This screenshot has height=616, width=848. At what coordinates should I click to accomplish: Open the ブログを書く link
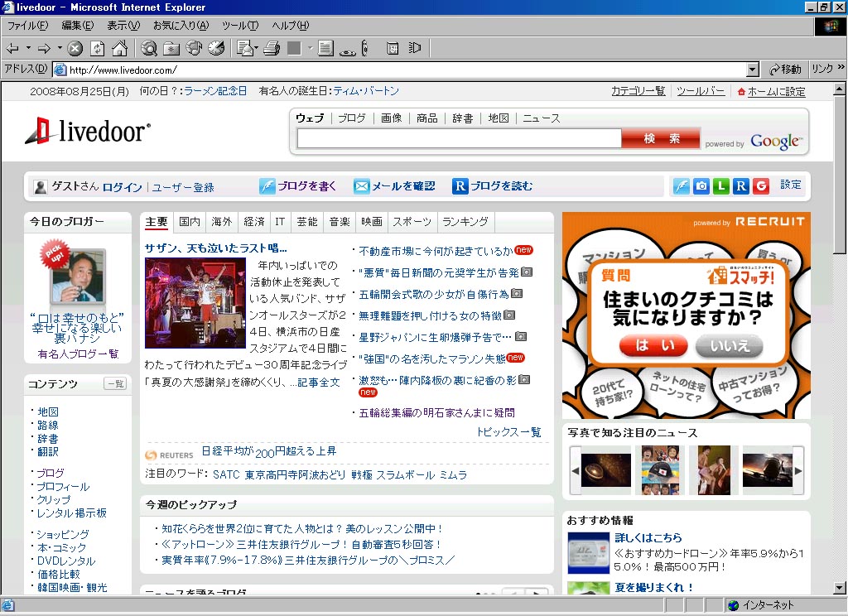(306, 186)
